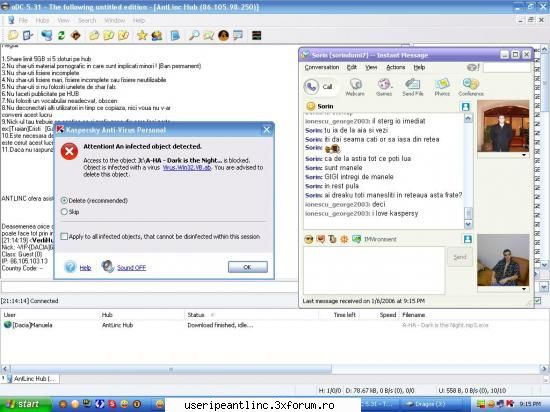This screenshot has height=412, width=550.
Task: Click the black network statistics toolbar icon
Action: pos(256,35)
